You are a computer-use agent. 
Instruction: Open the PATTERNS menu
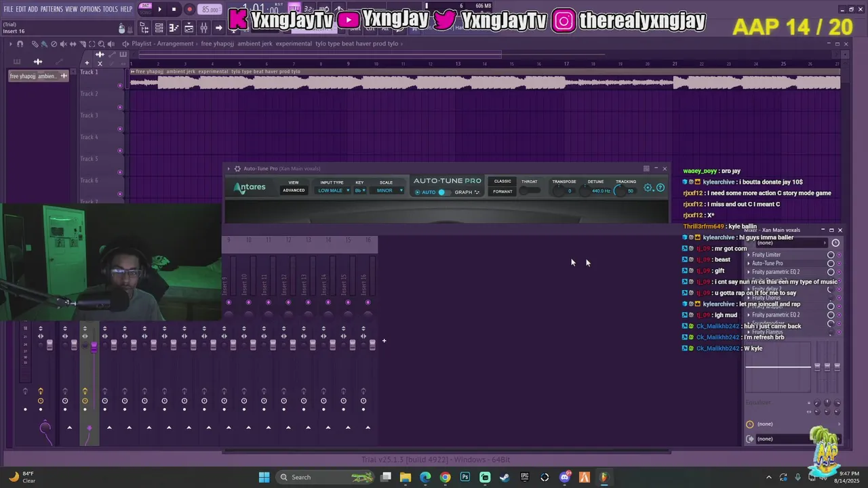point(52,9)
